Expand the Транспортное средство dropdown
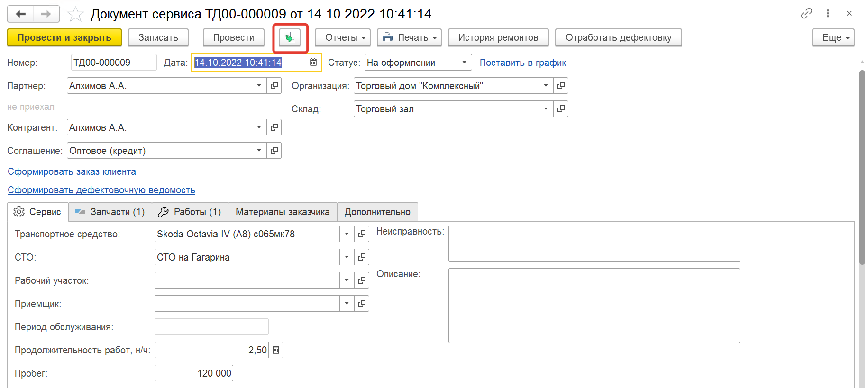This screenshot has width=868, height=388. point(347,234)
